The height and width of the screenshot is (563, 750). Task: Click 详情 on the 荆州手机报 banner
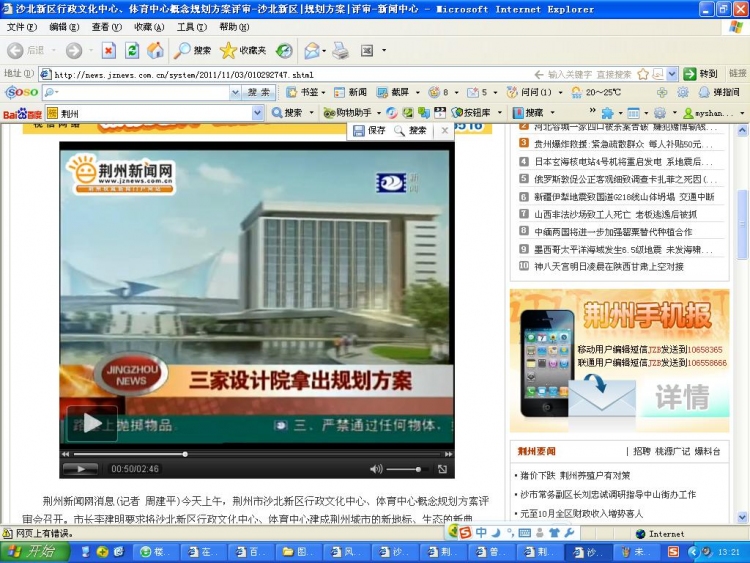pyautogui.click(x=682, y=397)
